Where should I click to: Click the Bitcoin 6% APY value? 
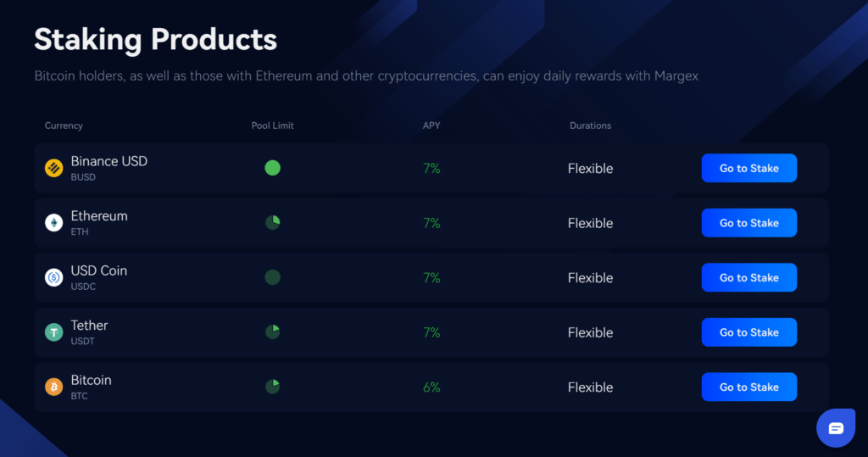(x=431, y=387)
